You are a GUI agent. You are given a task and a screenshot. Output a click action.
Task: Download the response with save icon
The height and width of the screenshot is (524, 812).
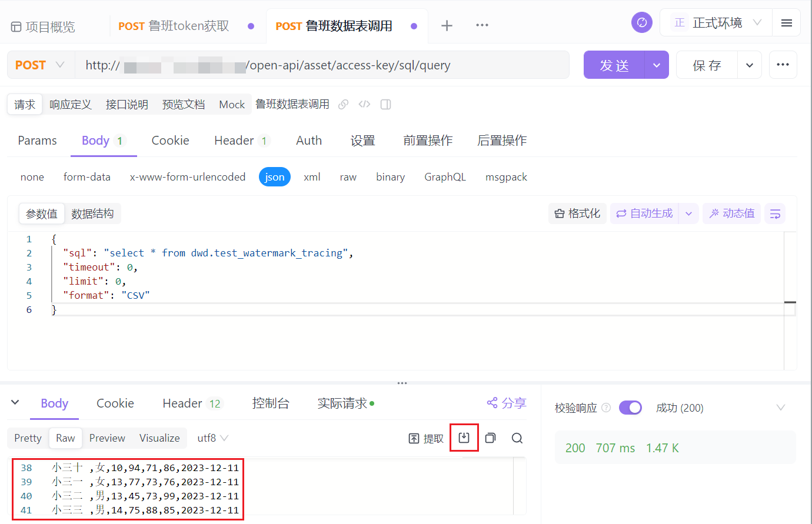point(464,438)
